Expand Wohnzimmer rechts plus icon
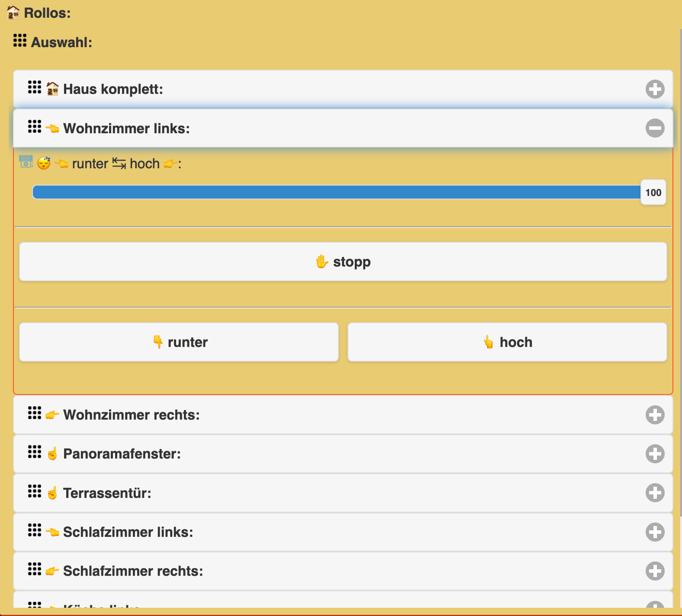Viewport: 682px width, 616px height. [655, 415]
